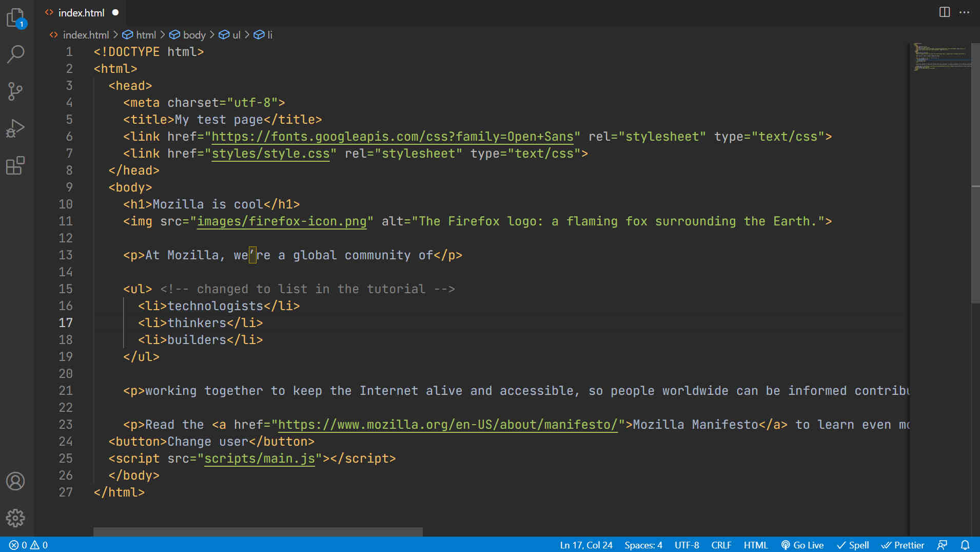Open the Explorer view
This screenshot has width=980, height=552.
[x=15, y=17]
